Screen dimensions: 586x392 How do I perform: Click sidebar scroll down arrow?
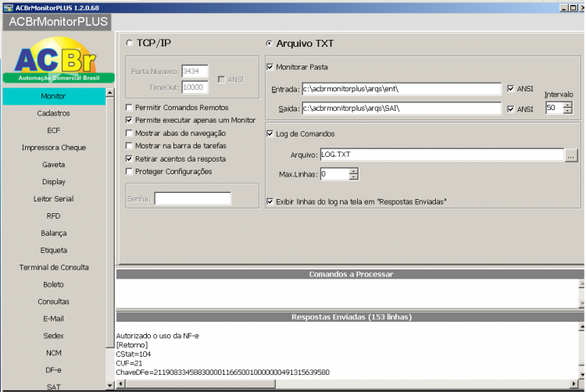click(x=110, y=385)
